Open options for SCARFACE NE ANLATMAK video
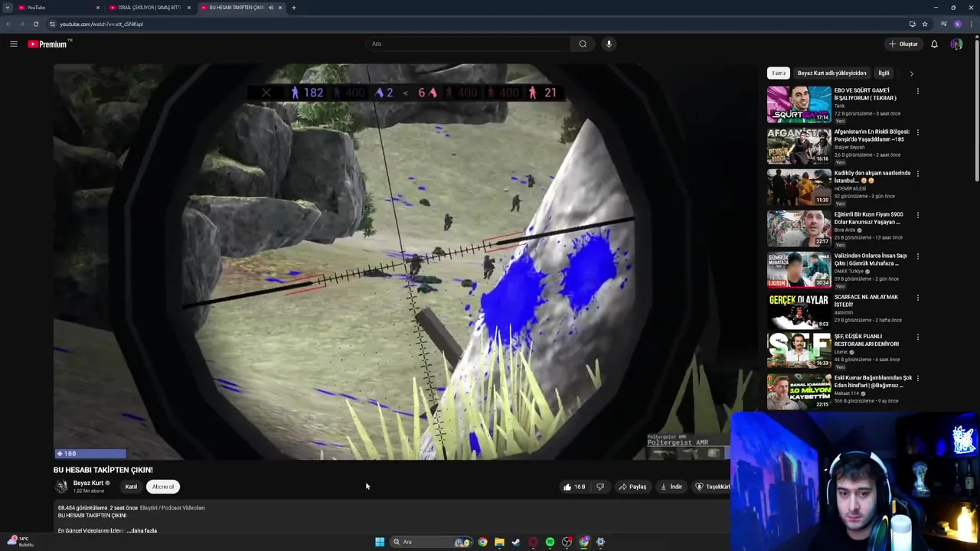This screenshot has height=551, width=980. (x=917, y=298)
